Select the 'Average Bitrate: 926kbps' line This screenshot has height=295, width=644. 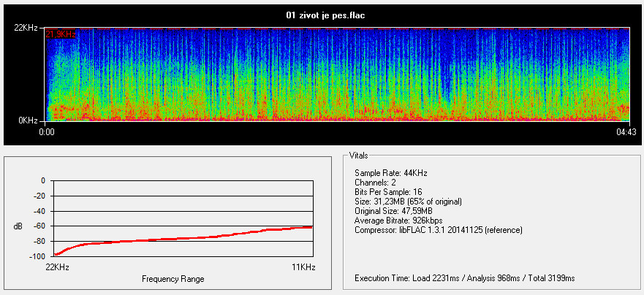click(x=399, y=221)
